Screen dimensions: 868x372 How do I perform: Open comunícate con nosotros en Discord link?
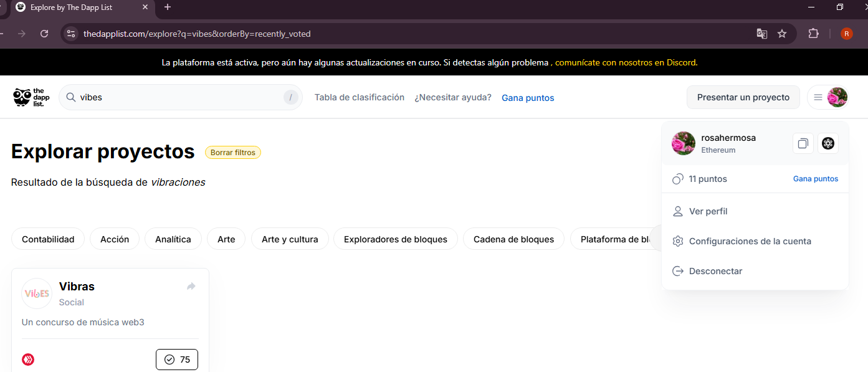[x=626, y=62]
